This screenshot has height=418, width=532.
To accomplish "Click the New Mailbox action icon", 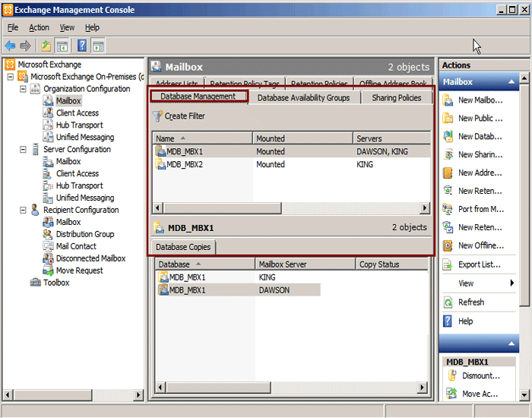I will 448,100.
